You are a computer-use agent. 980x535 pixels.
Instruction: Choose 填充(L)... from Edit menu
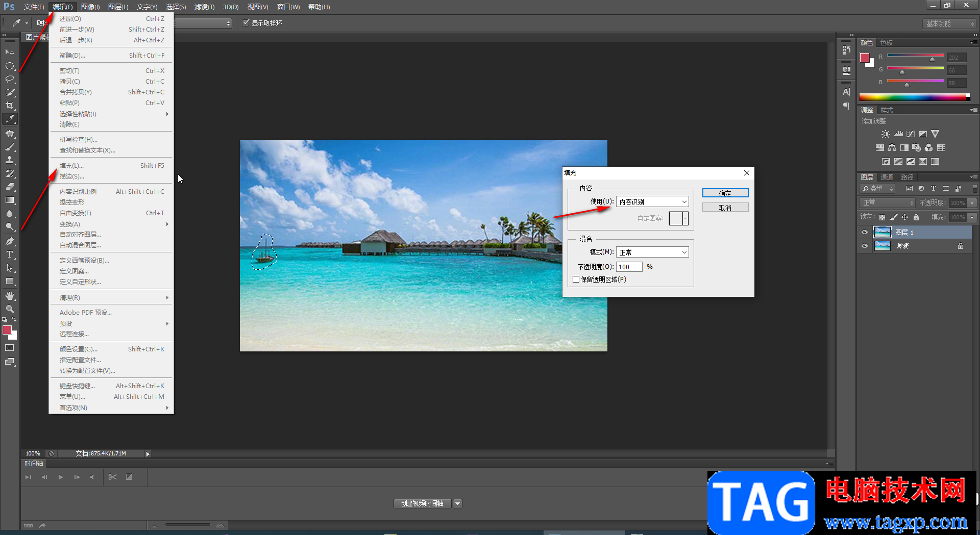tap(111, 166)
